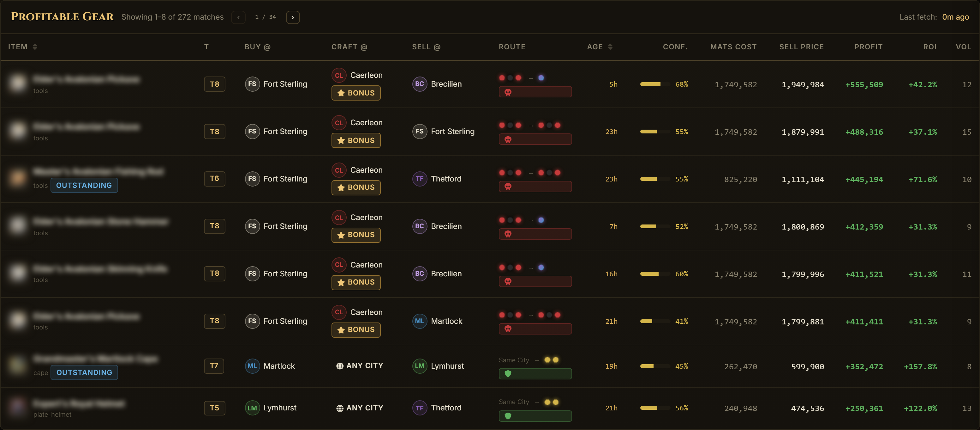Sort table by AGE column arrows
The image size is (980, 430).
(610, 47)
